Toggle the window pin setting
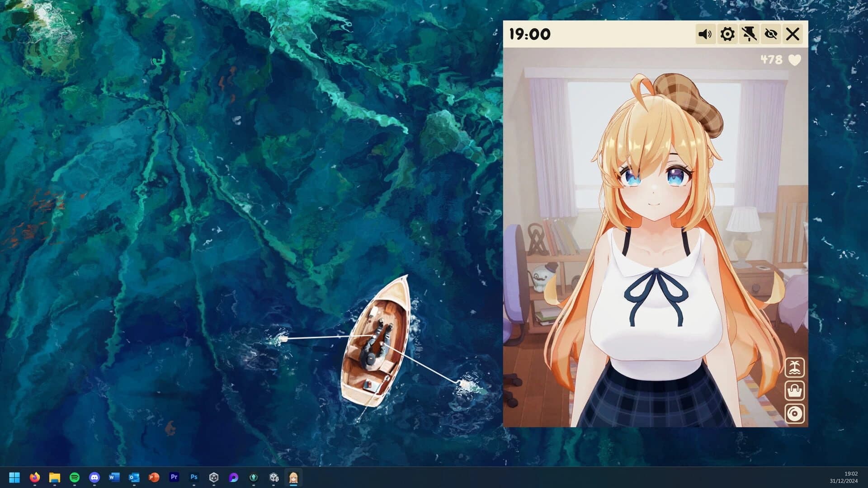Viewport: 868px width, 488px height. pyautogui.click(x=749, y=33)
